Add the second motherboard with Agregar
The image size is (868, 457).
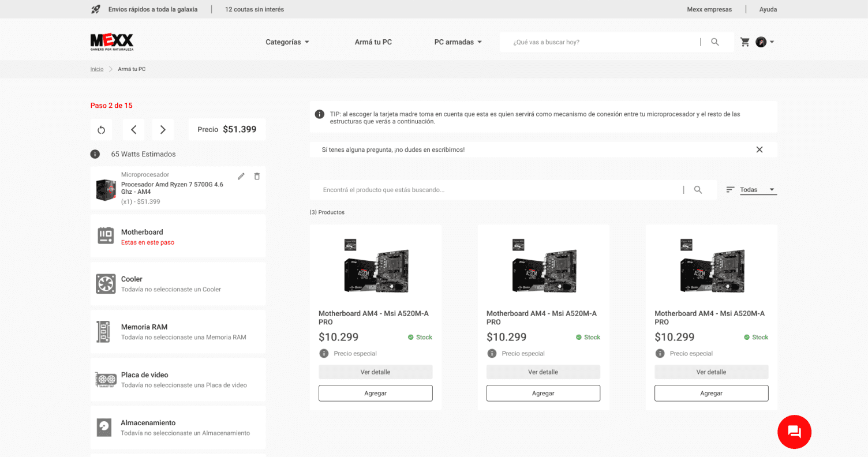[x=544, y=393]
